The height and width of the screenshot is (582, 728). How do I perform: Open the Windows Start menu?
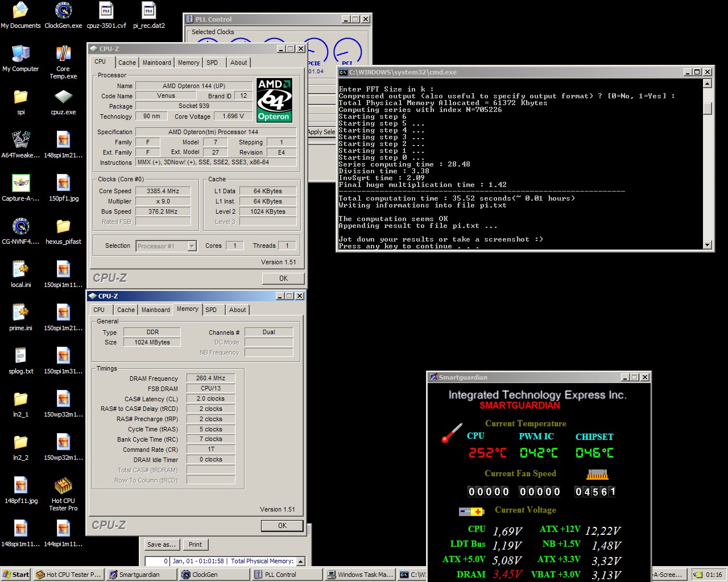[x=16, y=575]
